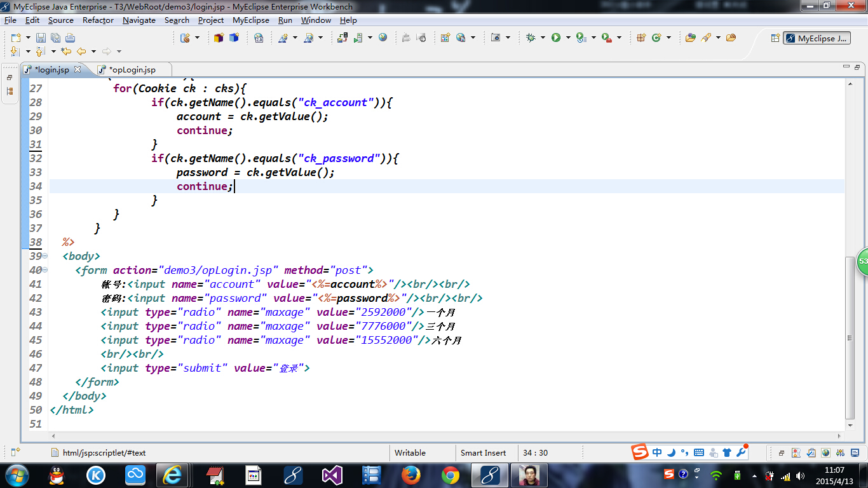The height and width of the screenshot is (488, 868).
Task: Collapse the body tag fold at line 39
Action: point(44,256)
